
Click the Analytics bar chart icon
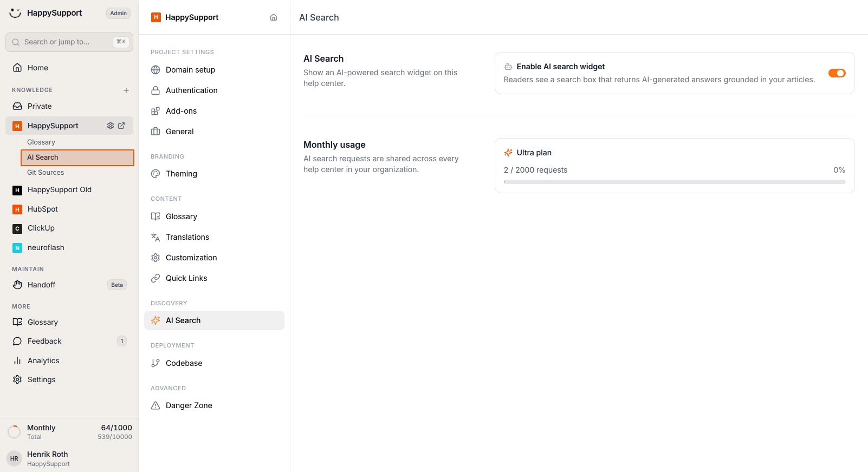tap(17, 360)
